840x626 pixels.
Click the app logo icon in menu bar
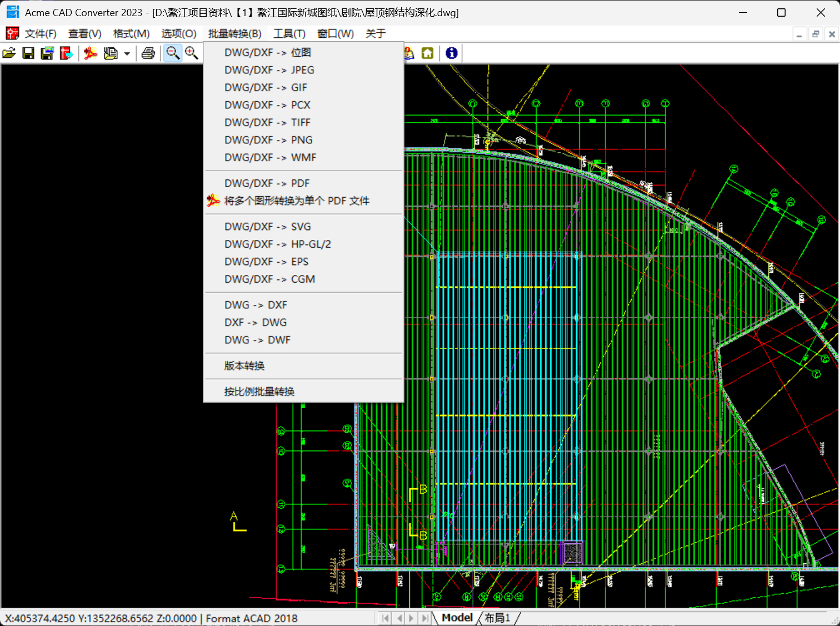point(12,34)
